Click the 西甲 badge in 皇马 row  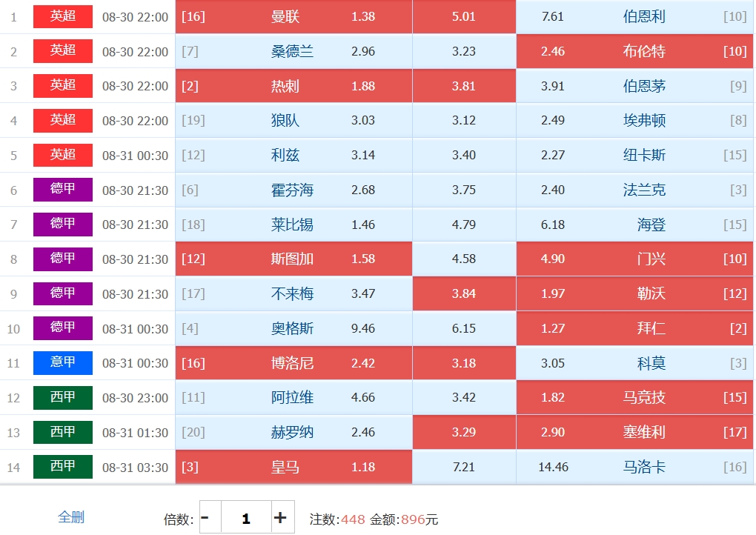pyautogui.click(x=63, y=467)
